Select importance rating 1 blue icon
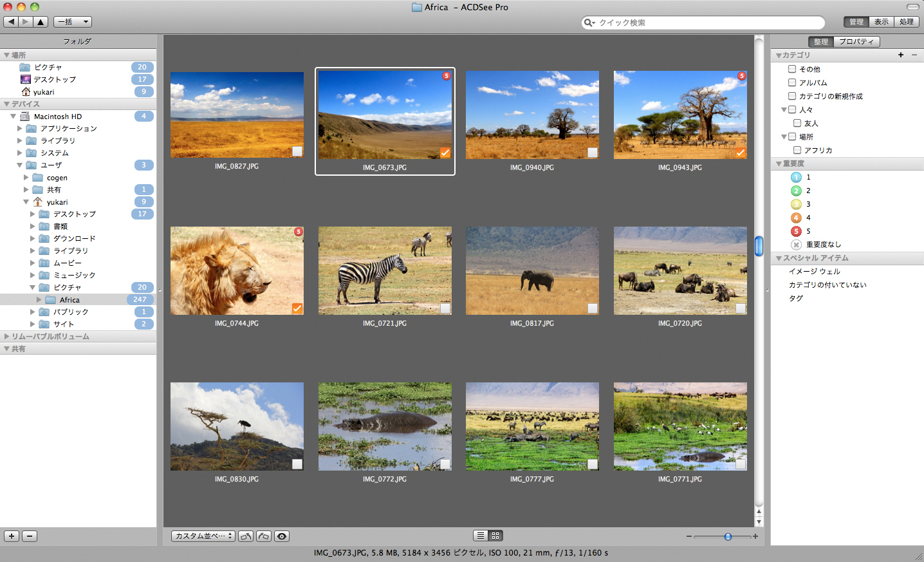The image size is (924, 562). coord(796,177)
